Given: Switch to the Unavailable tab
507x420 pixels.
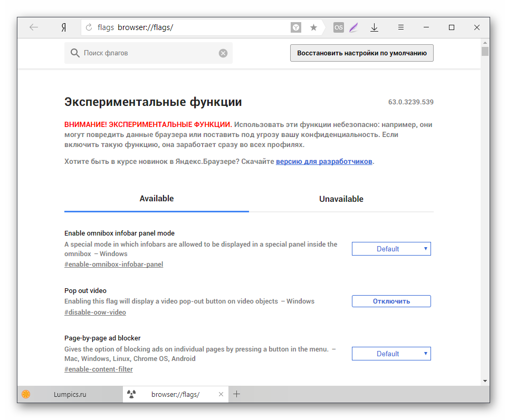Looking at the screenshot, I should tap(341, 199).
